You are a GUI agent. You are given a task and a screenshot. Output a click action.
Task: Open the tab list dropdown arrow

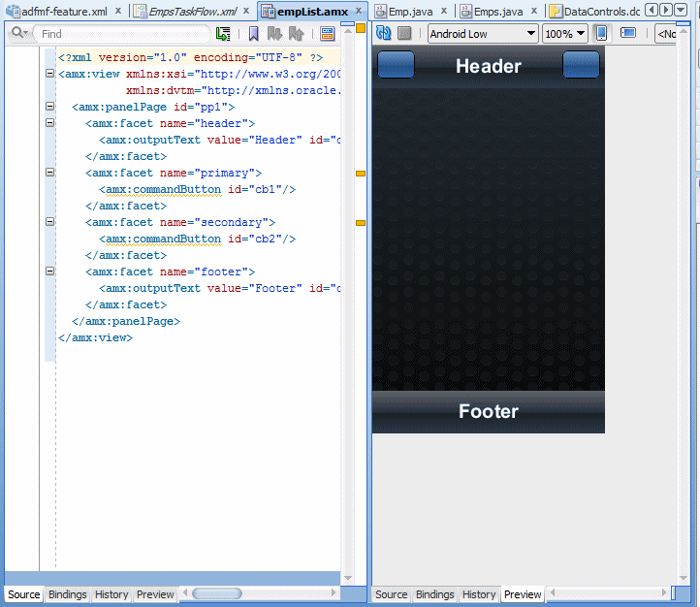pyautogui.click(x=681, y=10)
